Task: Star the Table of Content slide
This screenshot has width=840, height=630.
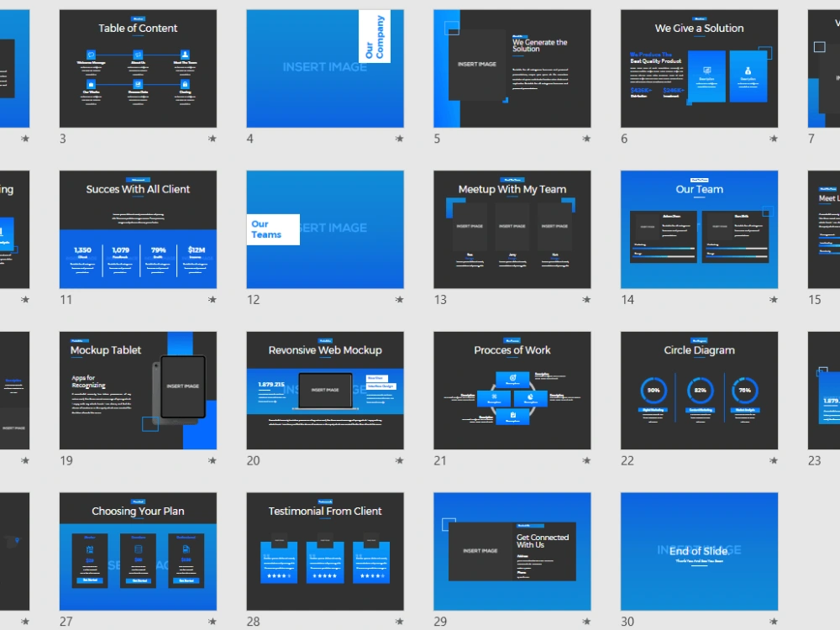Action: (x=213, y=138)
